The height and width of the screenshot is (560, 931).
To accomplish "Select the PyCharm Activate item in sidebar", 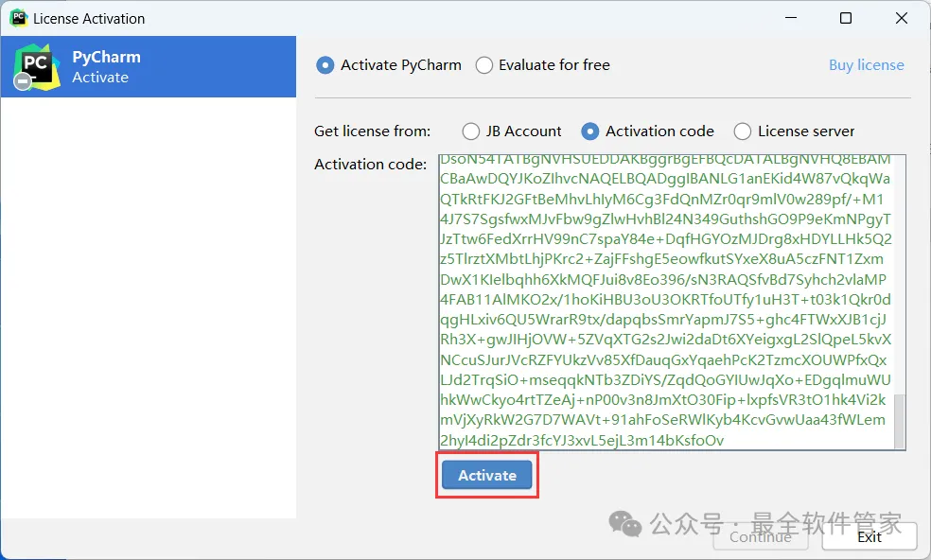I will [x=149, y=66].
